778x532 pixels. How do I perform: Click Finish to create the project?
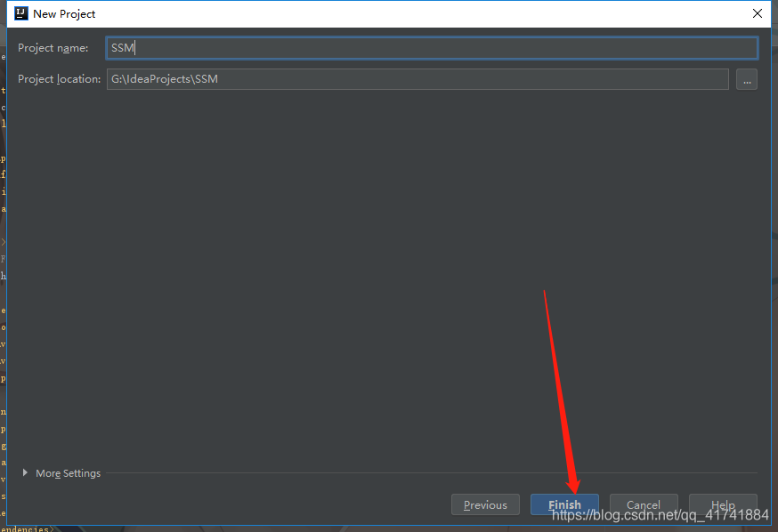[564, 504]
